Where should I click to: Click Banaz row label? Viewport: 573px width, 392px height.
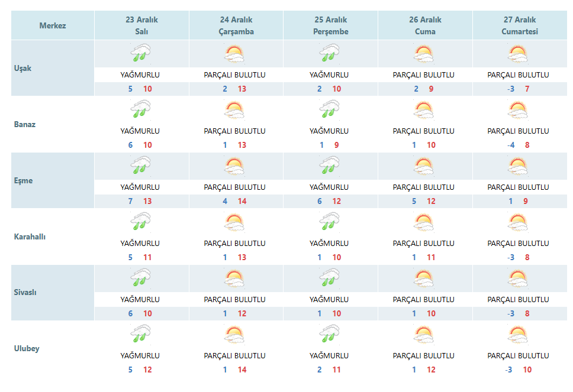pos(24,125)
